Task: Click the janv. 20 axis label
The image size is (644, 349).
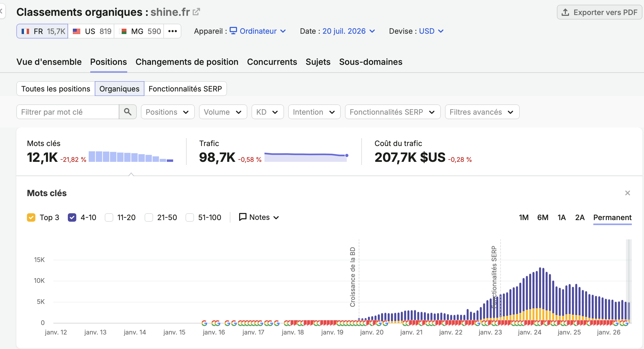Action: [x=372, y=332]
